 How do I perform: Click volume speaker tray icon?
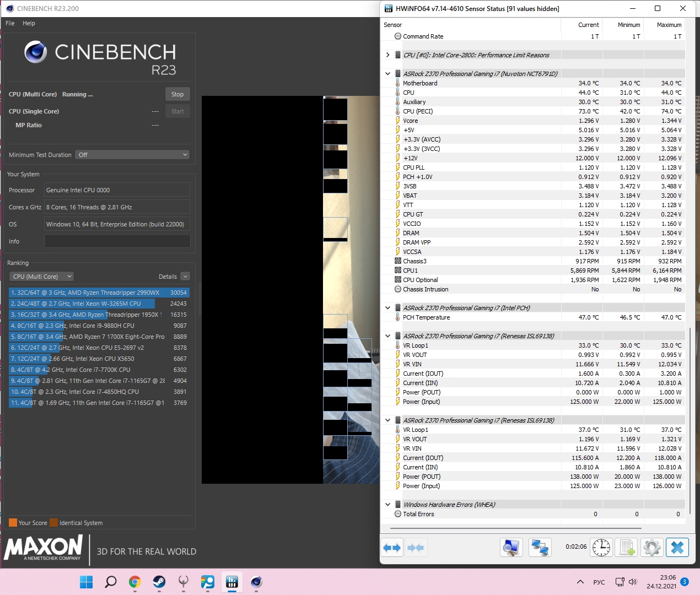(x=633, y=582)
